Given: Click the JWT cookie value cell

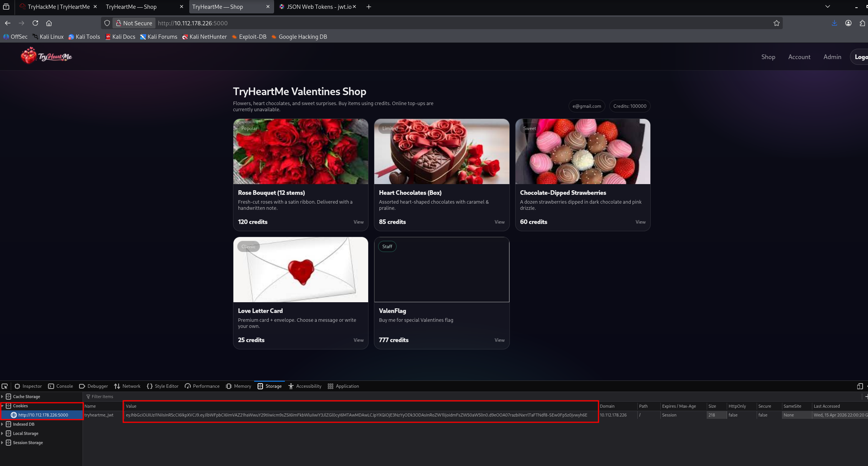Looking at the screenshot, I should pos(361,415).
